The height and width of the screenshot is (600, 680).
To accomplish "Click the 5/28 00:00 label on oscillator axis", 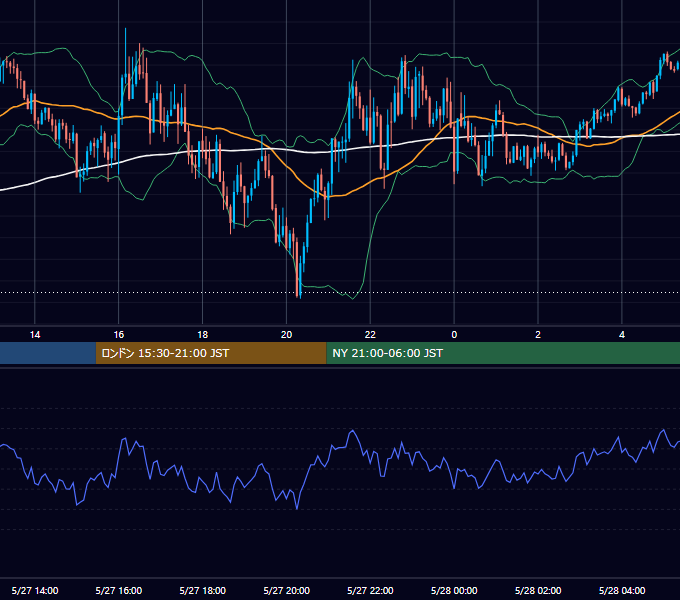I will [454, 590].
